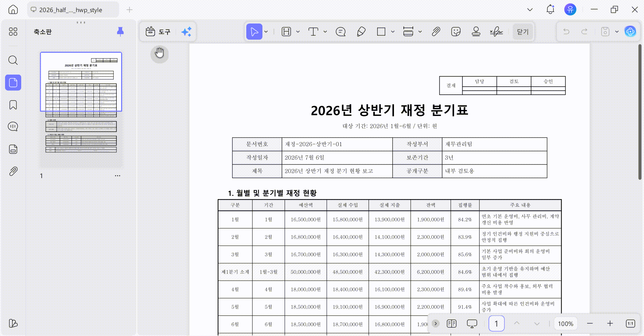The height and width of the screenshot is (336, 644).
Task: Add a comment note
Action: (x=341, y=32)
